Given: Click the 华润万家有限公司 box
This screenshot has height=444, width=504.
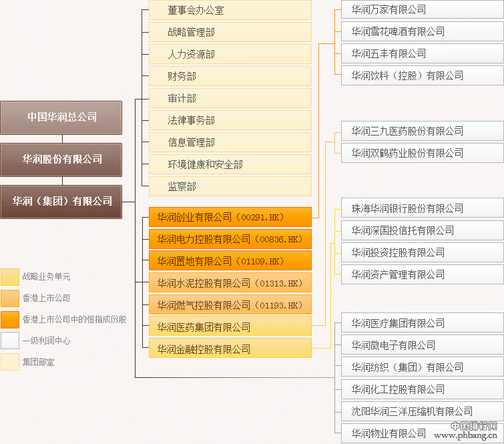Looking at the screenshot, I should 423,9.
